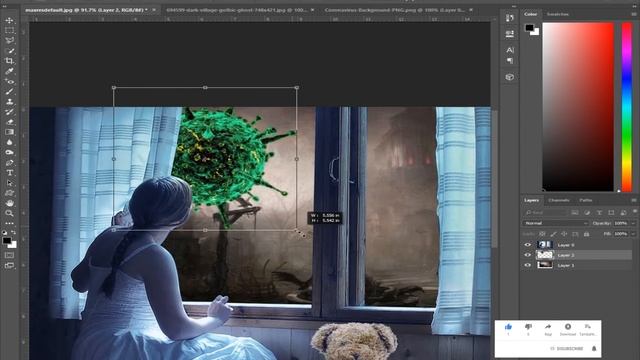This screenshot has height=360, width=640.
Task: Select the Zoom tool
Action: tap(9, 213)
